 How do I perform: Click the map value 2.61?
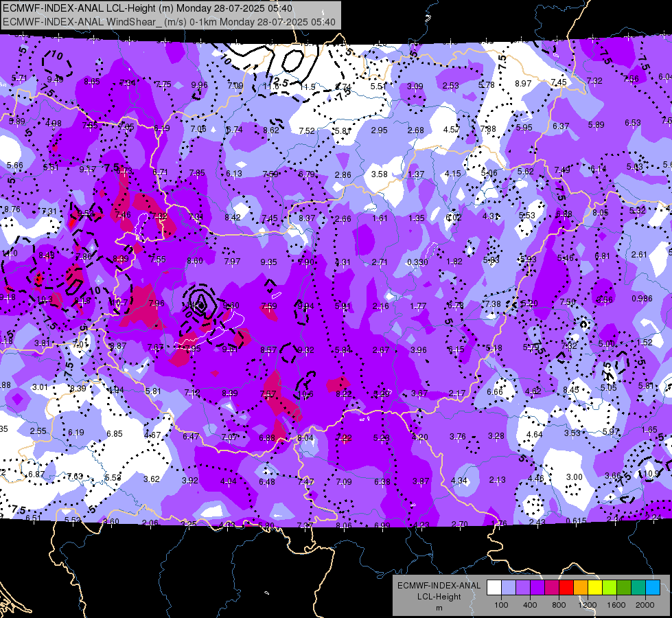click(639, 255)
